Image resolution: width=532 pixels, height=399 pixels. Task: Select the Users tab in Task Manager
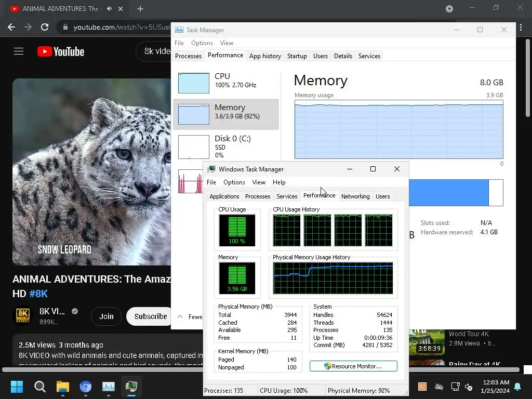pyautogui.click(x=320, y=56)
